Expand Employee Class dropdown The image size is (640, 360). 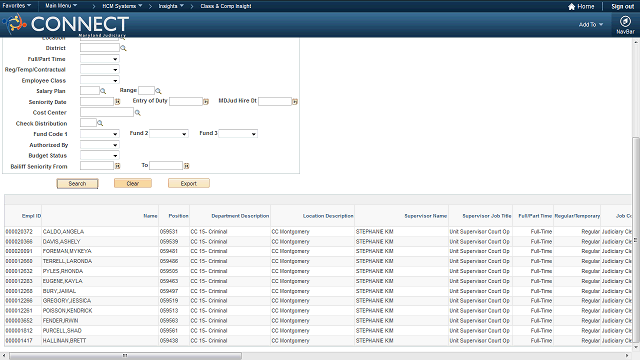[100, 80]
